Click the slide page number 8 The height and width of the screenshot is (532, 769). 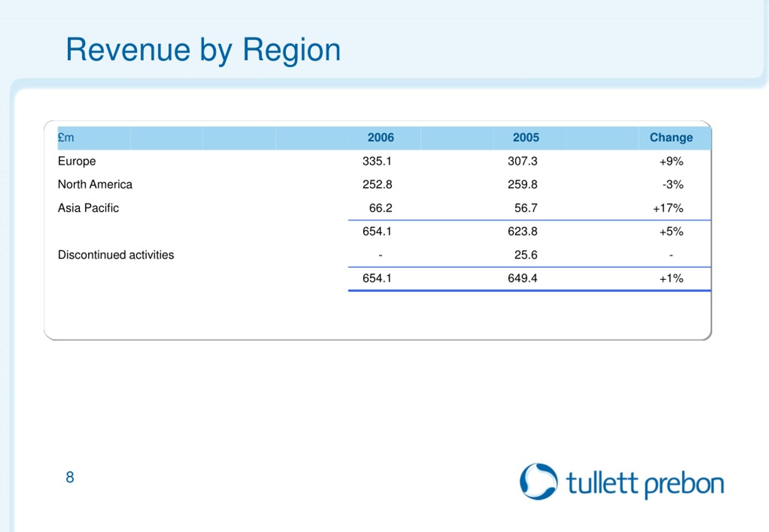pyautogui.click(x=70, y=477)
